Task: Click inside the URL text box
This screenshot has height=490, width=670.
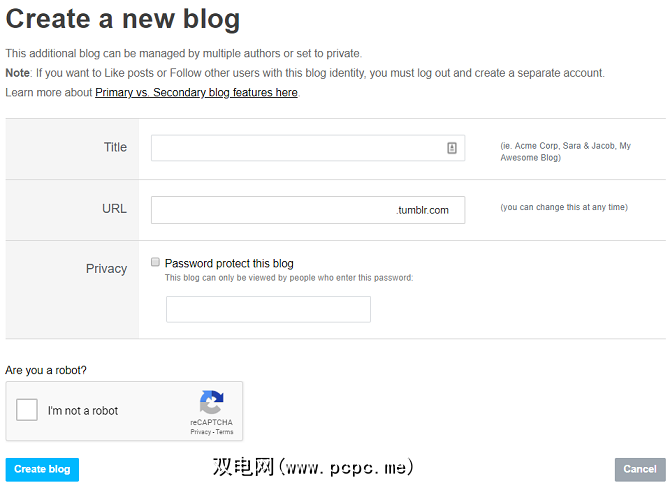Action: point(272,210)
